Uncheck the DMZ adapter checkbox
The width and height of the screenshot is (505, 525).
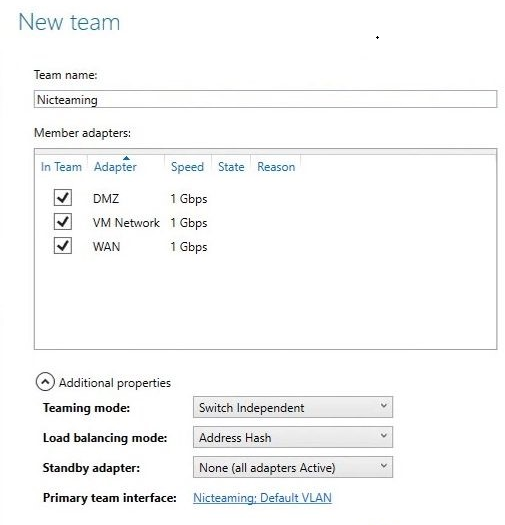[63, 198]
